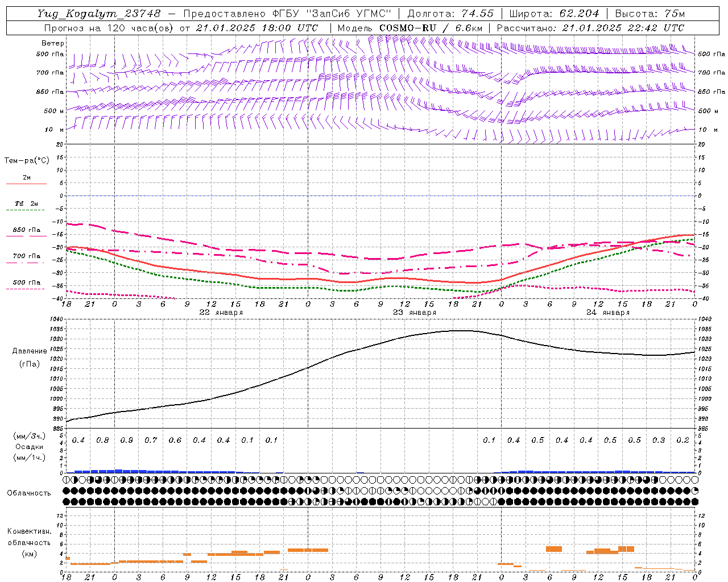The image size is (728, 582).
Task: Click the 'Осадки' precipitation label
Action: click(30, 447)
